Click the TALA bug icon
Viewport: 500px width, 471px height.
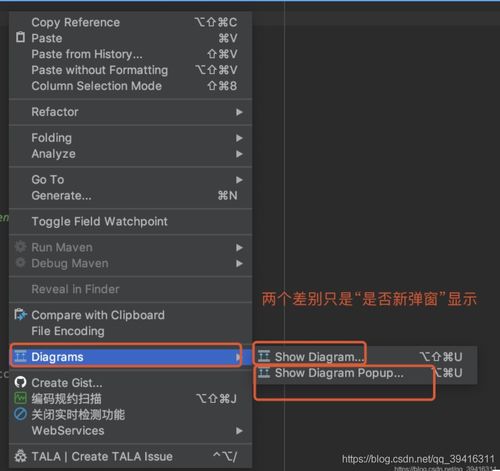click(x=20, y=456)
